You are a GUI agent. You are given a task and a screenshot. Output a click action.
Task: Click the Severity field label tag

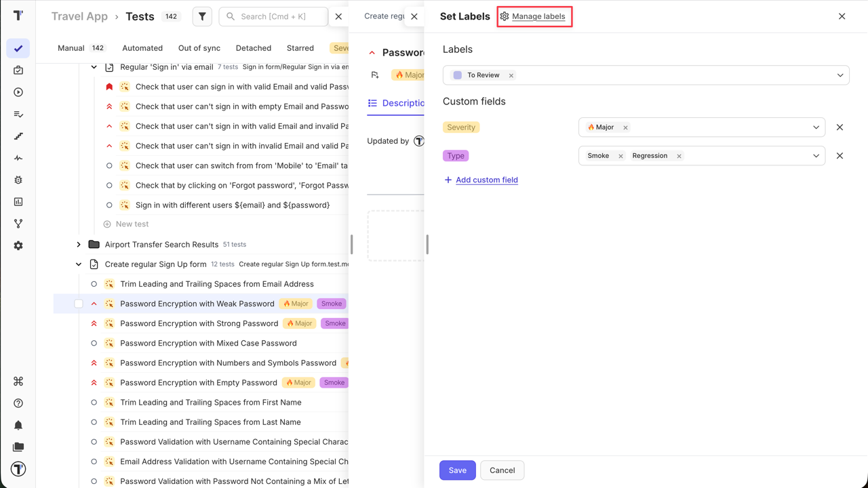(461, 127)
